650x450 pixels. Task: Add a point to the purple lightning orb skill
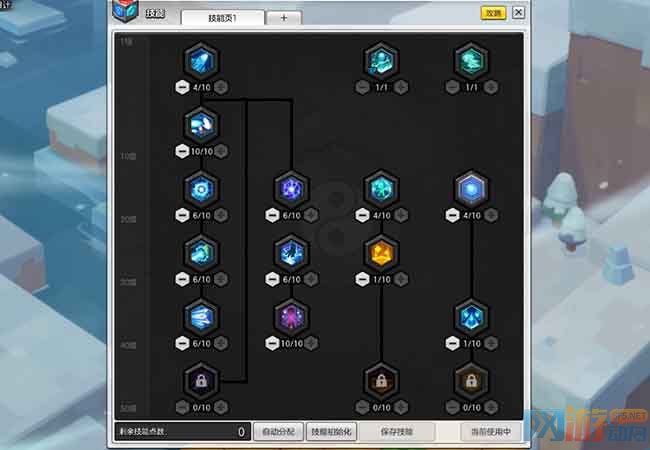click(311, 215)
